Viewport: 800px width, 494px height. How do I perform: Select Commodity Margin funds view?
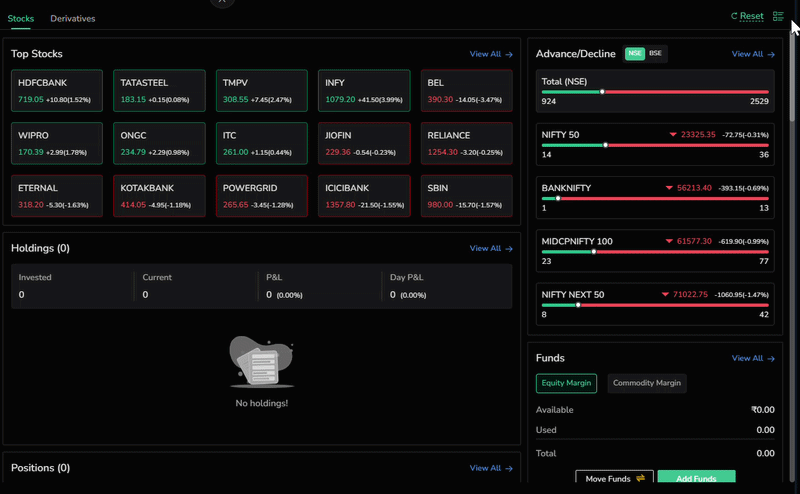[646, 383]
